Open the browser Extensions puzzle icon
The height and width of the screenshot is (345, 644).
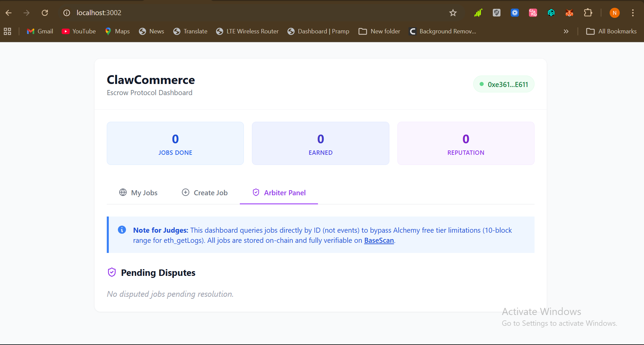tap(588, 13)
